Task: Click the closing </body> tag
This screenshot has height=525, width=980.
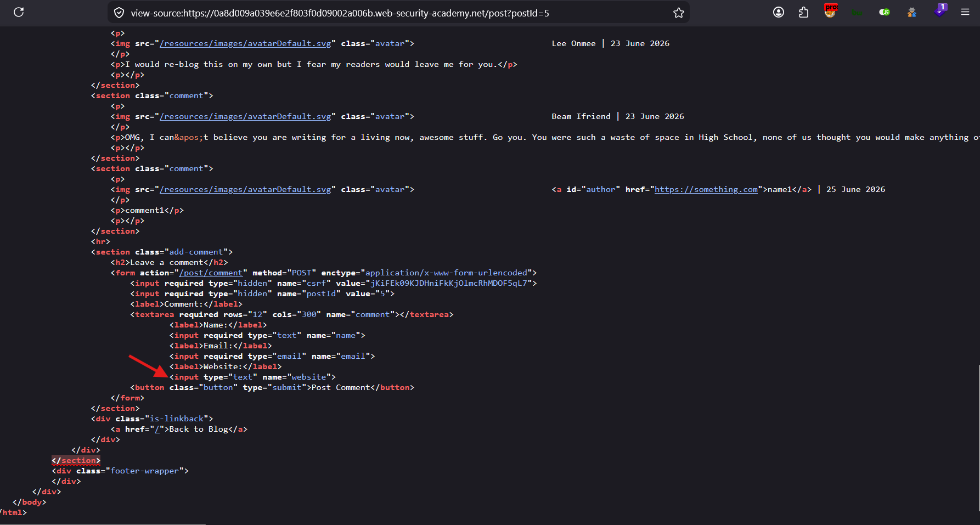Action: [x=30, y=502]
